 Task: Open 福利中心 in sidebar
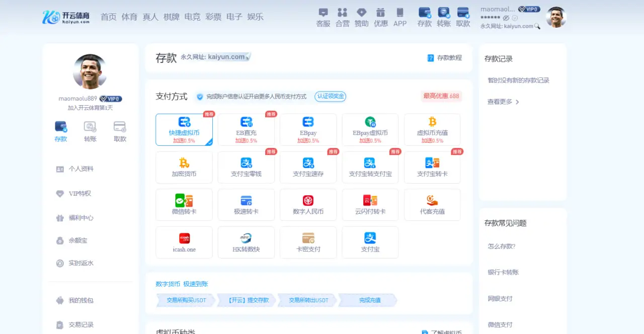(74, 218)
